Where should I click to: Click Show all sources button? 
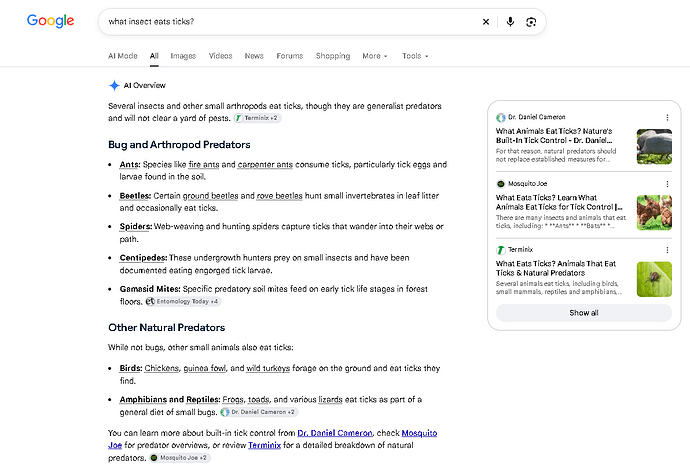click(x=584, y=313)
